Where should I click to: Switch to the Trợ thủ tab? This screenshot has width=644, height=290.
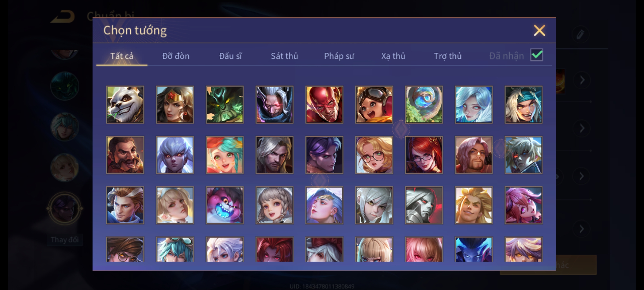tap(448, 56)
